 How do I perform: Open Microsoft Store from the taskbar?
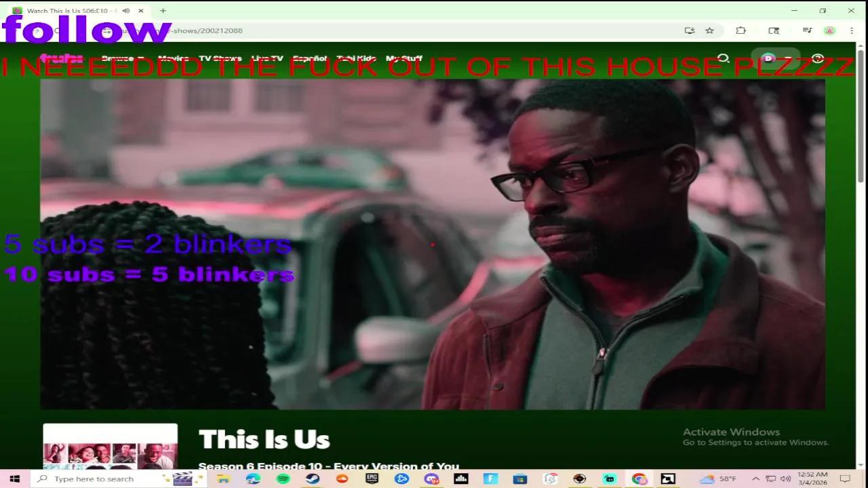520,479
